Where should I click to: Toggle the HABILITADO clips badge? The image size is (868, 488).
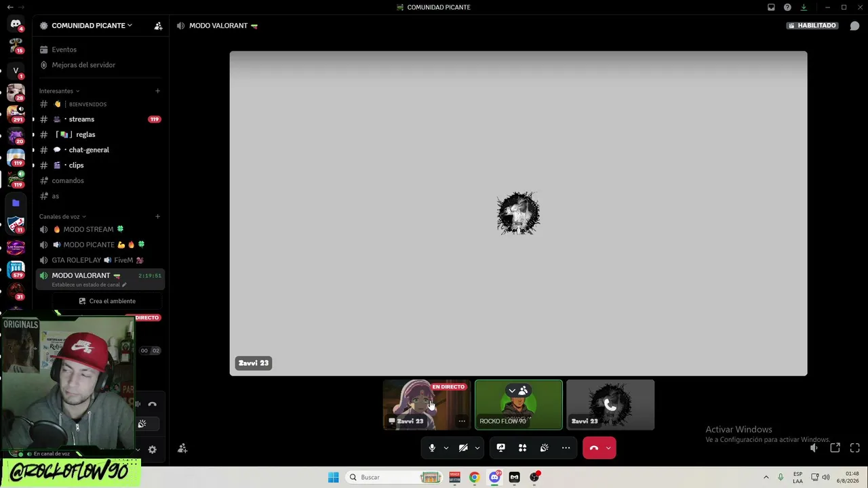click(812, 26)
